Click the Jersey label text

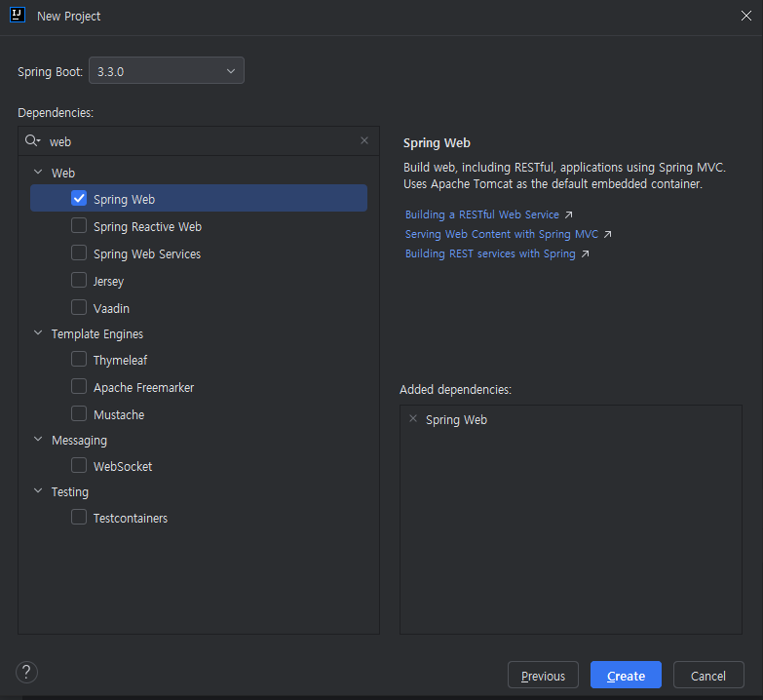(x=108, y=282)
